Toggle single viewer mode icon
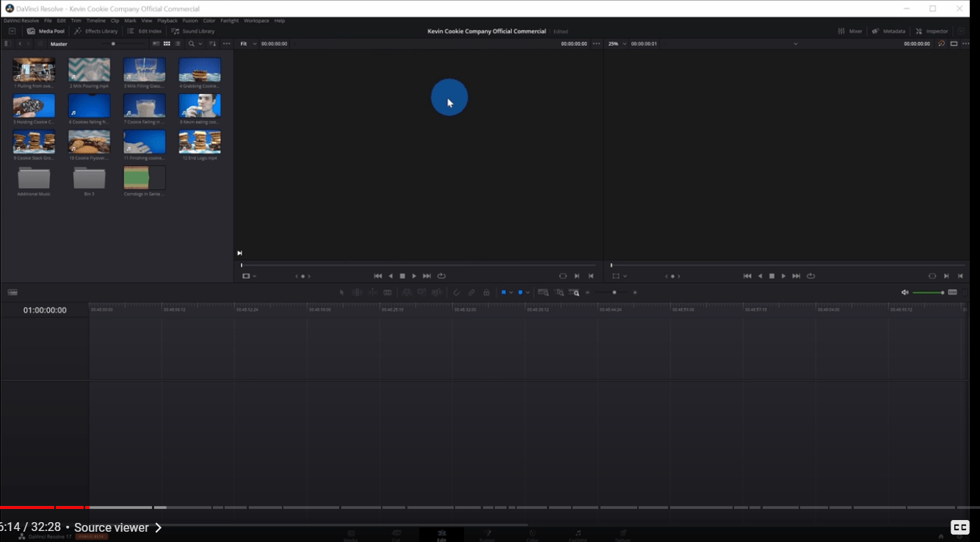This screenshot has height=542, width=980. 954,44
